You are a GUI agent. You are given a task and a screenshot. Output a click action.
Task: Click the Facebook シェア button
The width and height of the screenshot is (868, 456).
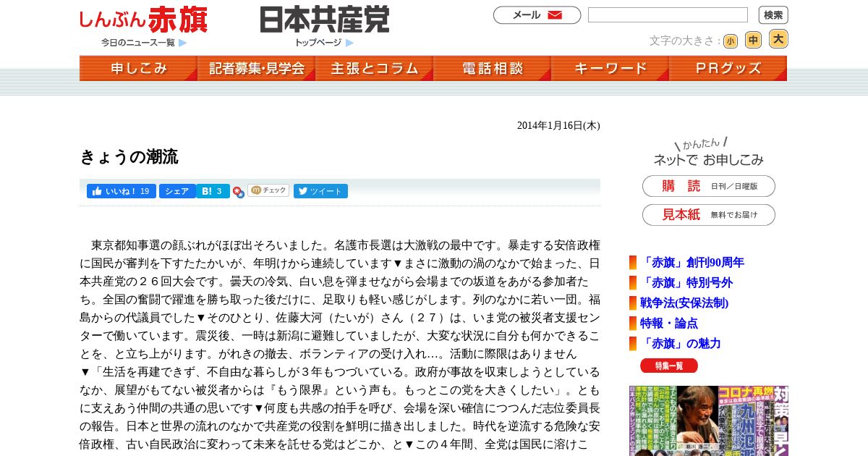[177, 191]
